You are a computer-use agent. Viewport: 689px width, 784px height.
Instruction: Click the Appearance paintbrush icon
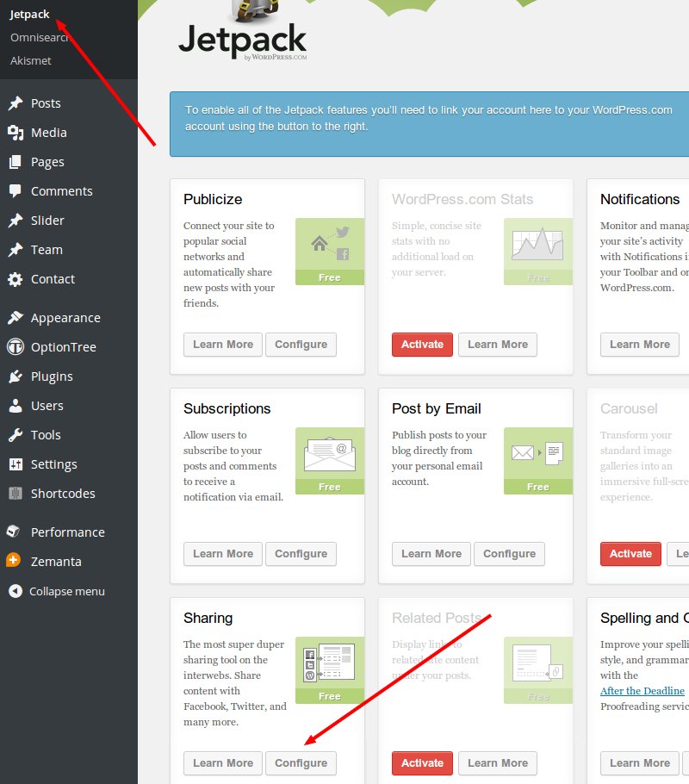tap(16, 318)
